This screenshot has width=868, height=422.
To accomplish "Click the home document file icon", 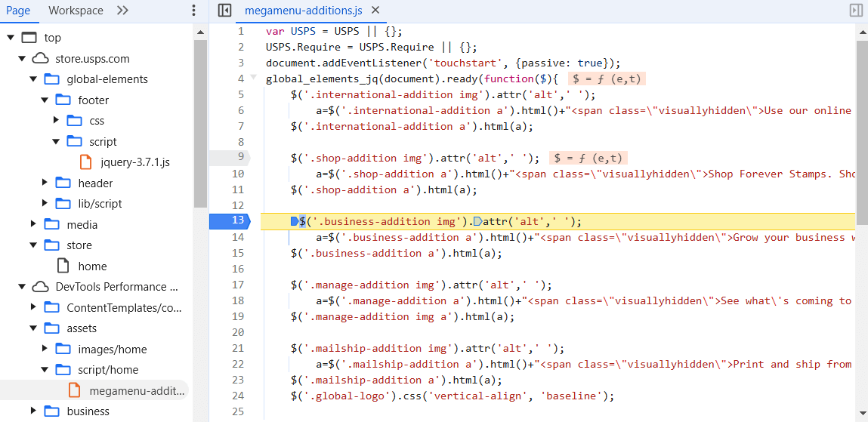I will click(x=63, y=266).
